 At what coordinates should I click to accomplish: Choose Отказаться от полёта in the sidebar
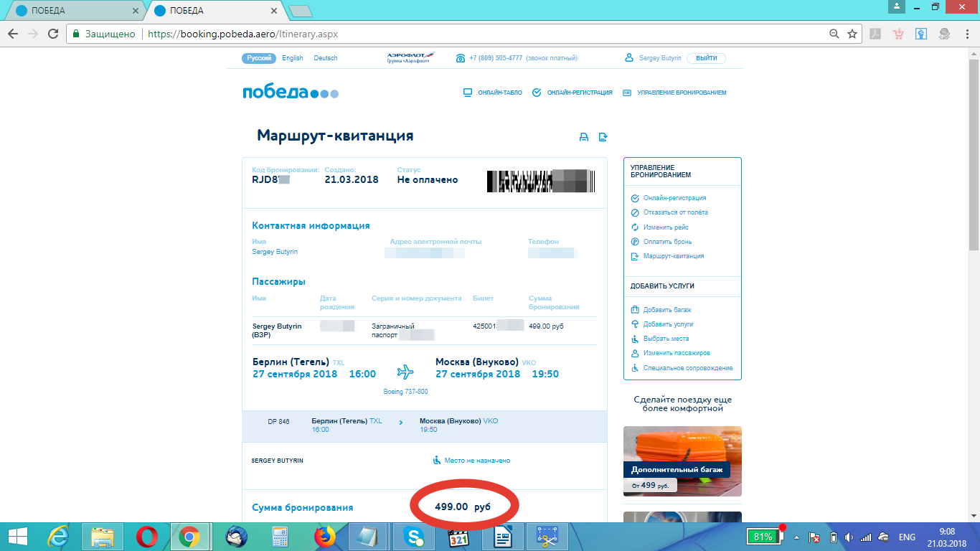click(675, 212)
